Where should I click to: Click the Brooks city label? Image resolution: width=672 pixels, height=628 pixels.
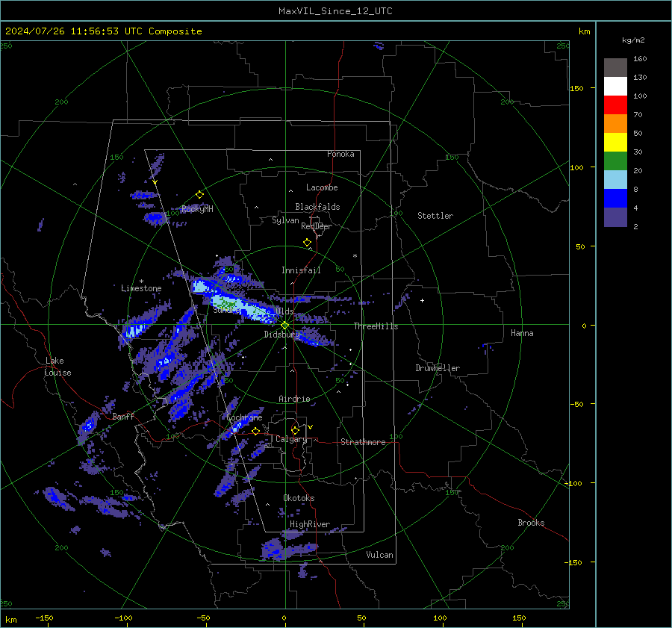531,523
